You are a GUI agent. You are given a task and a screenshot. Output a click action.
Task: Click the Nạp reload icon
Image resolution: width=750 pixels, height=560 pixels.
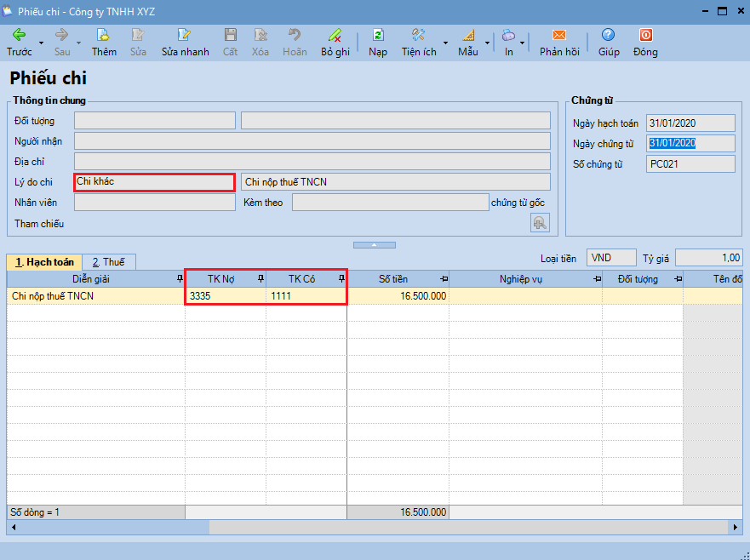(378, 36)
